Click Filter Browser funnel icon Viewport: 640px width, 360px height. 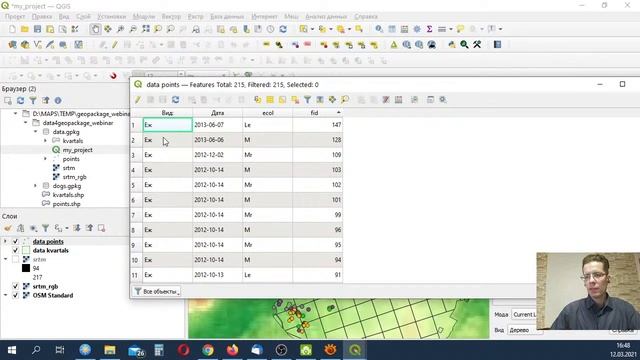tap(33, 100)
